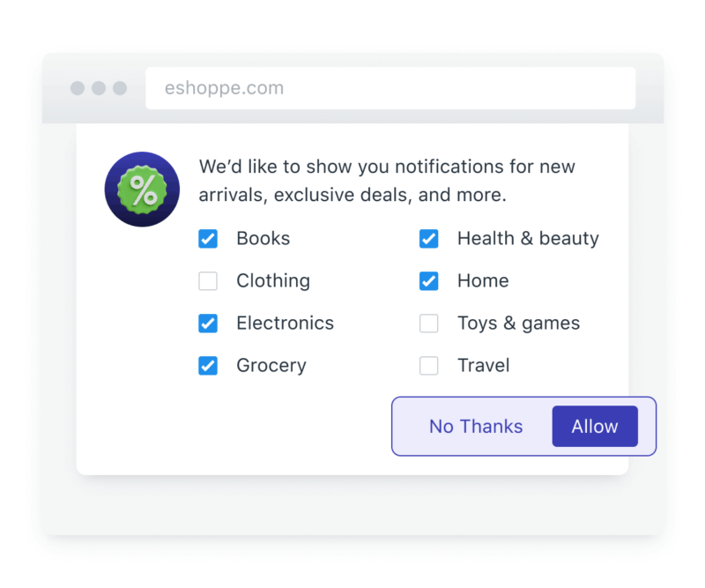
Task: Click the green percent discount badge icon
Action: (142, 190)
